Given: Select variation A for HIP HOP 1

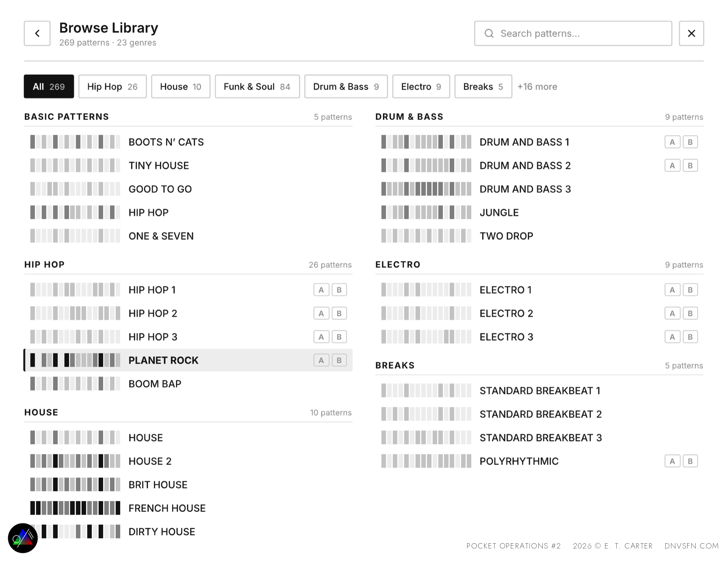Looking at the screenshot, I should (321, 290).
